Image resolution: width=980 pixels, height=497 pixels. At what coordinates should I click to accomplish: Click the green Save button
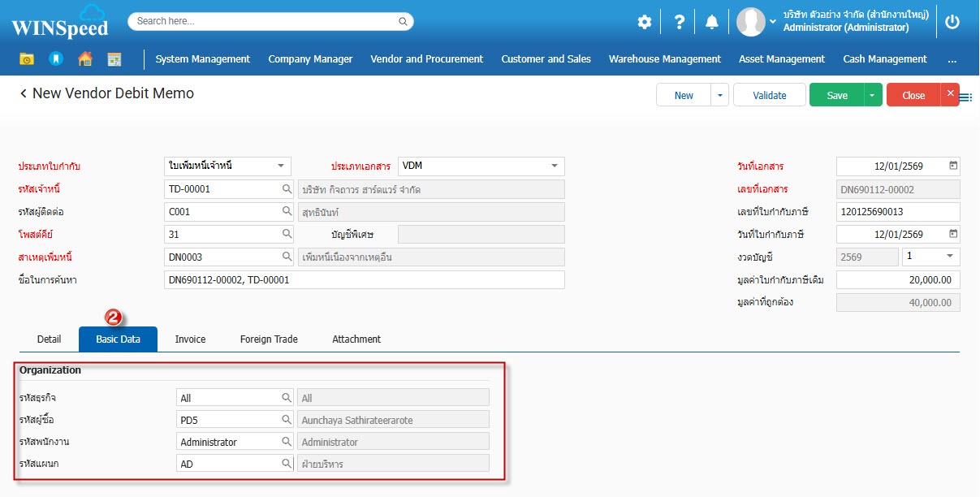point(836,95)
